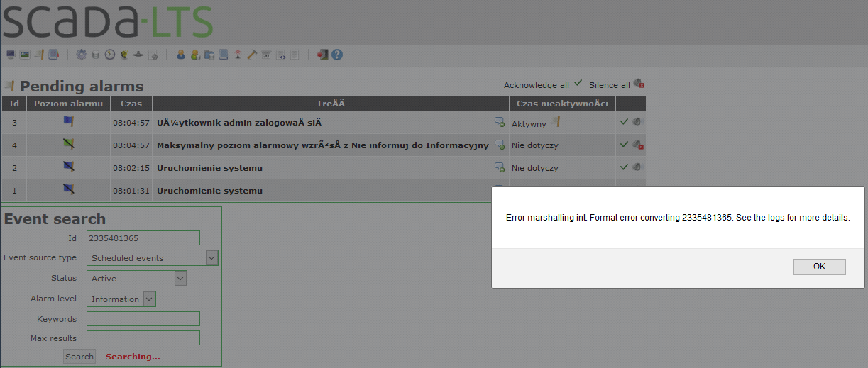Image resolution: width=868 pixels, height=368 pixels.
Task: Click the Pending alarms heading
Action: click(x=82, y=87)
